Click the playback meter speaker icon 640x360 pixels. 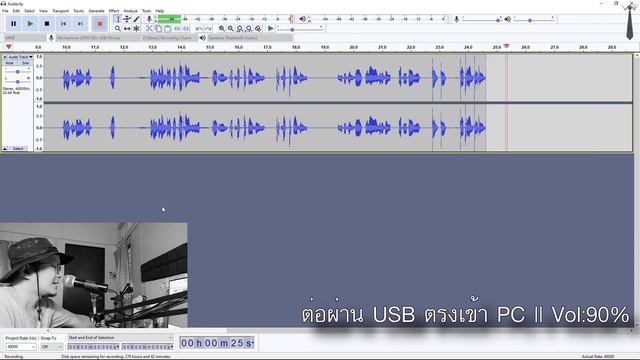(x=302, y=19)
